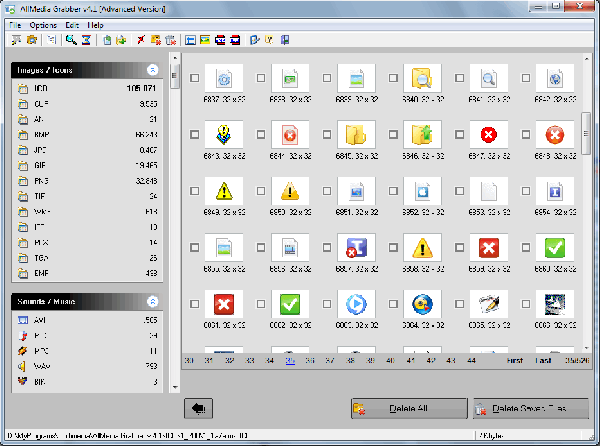Viewport: 600px width, 446px height.
Task: Click the hourglass icon in toolbar
Action: point(85,40)
